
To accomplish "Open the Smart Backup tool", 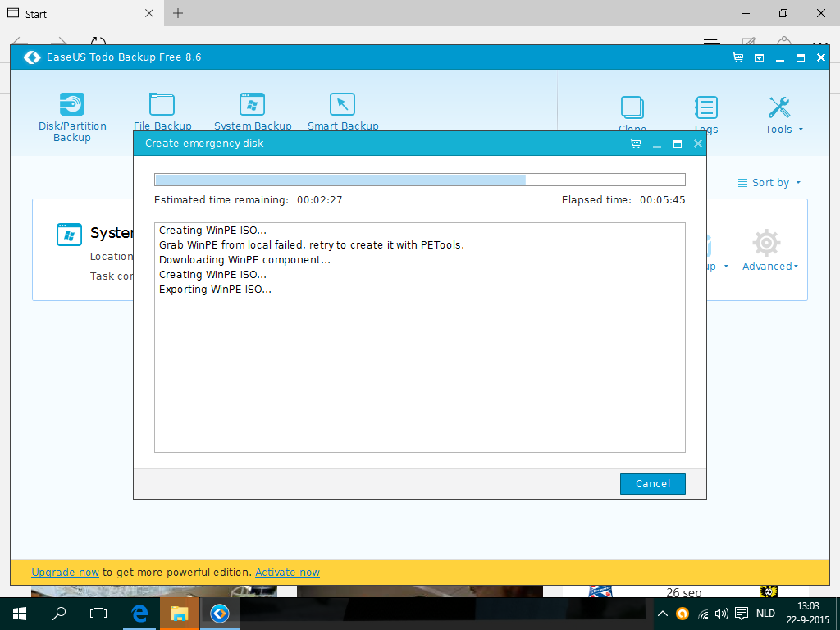I will point(343,112).
